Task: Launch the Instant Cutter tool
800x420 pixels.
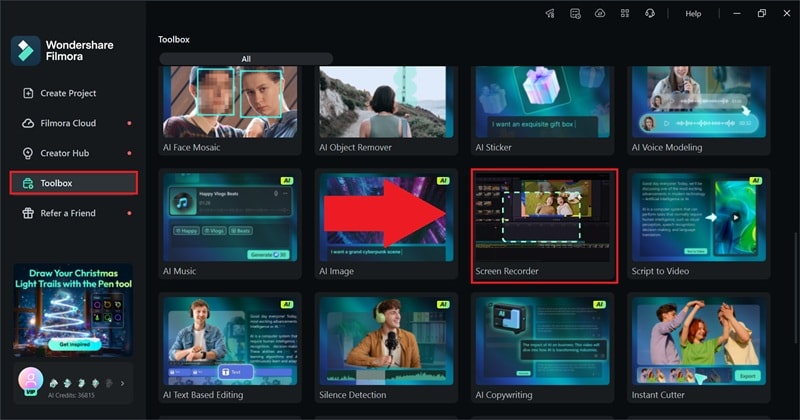Action: [x=698, y=348]
